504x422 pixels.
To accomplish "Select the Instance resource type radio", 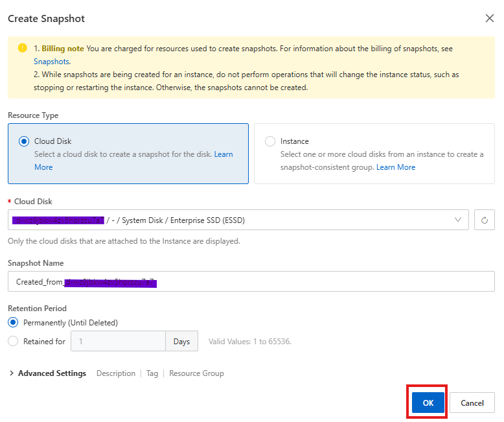I will point(269,141).
